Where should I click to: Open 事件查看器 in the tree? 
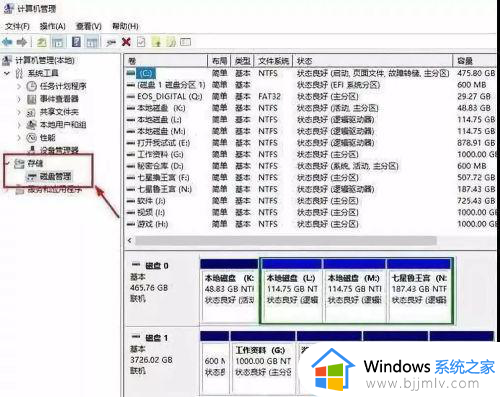coord(59,99)
